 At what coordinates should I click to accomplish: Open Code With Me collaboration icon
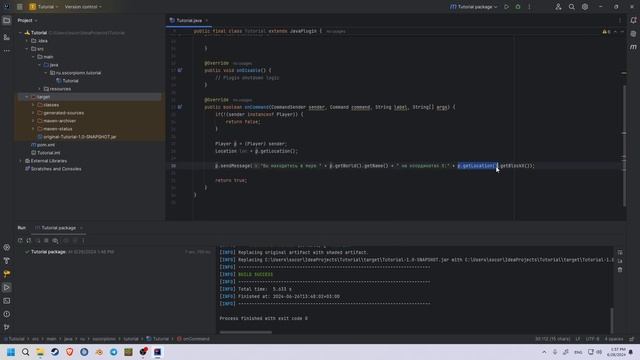click(558, 7)
